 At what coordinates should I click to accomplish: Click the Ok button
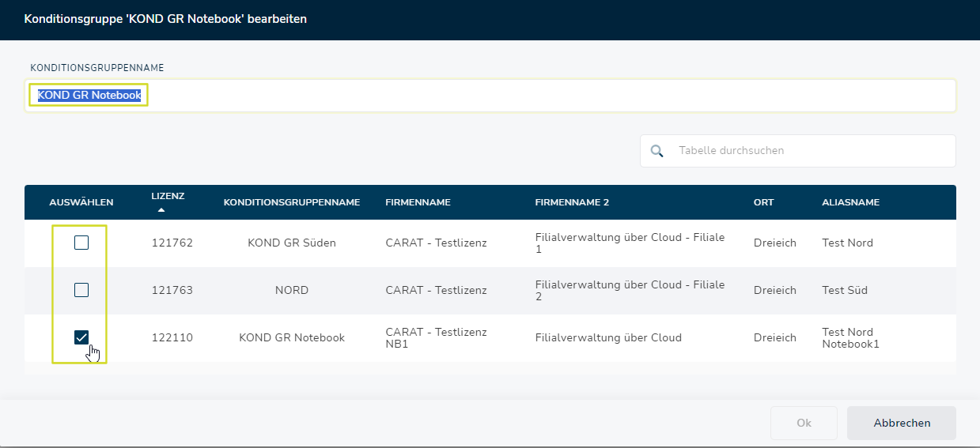tap(804, 423)
